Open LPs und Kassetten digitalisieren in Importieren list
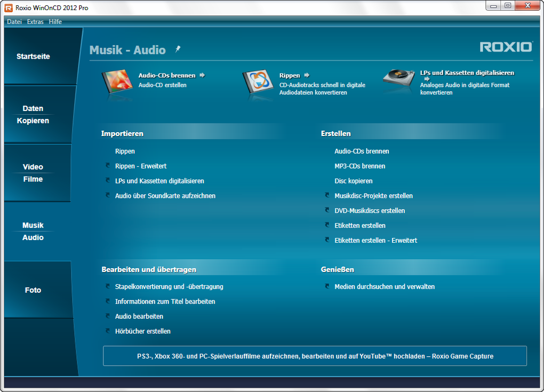The height and width of the screenshot is (392, 544). click(x=159, y=181)
